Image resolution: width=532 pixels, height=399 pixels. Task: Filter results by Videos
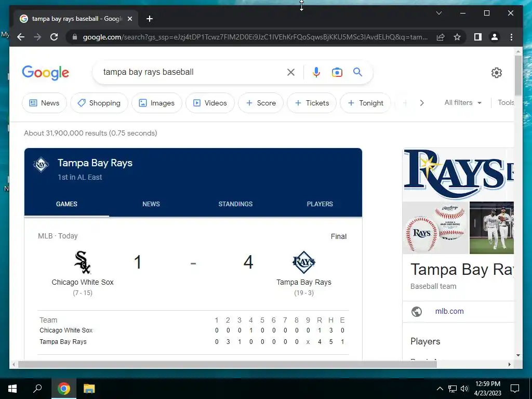click(210, 103)
